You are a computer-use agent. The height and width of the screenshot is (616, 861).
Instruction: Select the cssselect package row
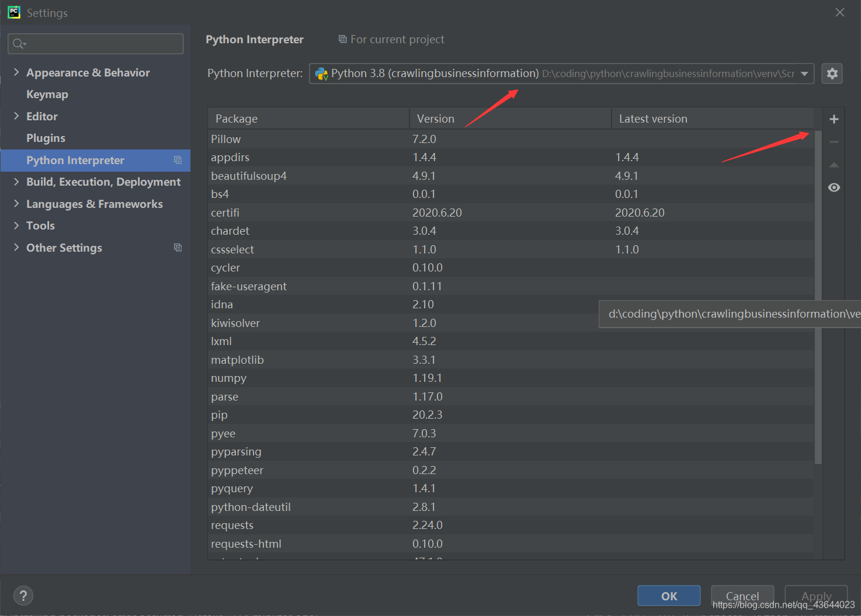point(511,249)
